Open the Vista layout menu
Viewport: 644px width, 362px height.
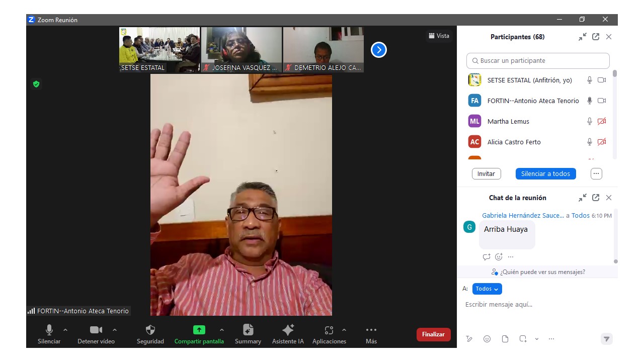pyautogui.click(x=439, y=36)
